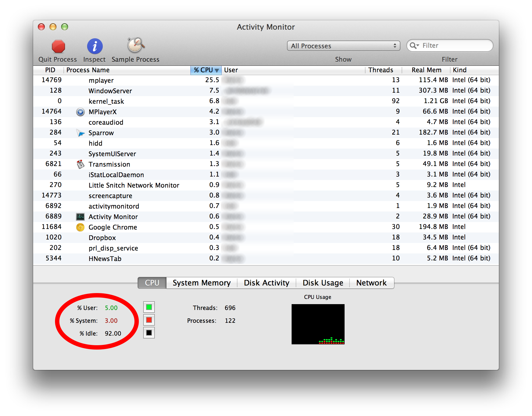Select the prl_disp_service process row
Screen dimensions: 532x416
pos(266,248)
